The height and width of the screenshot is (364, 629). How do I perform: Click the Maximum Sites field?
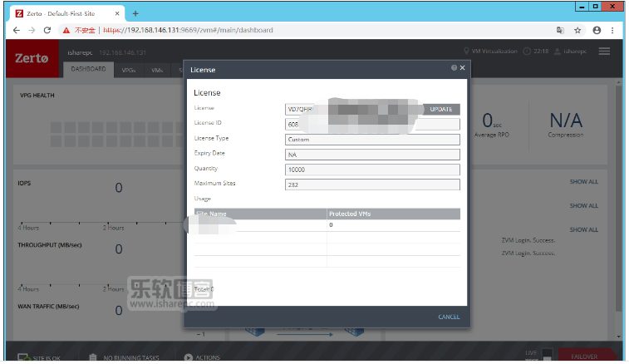[x=372, y=184]
